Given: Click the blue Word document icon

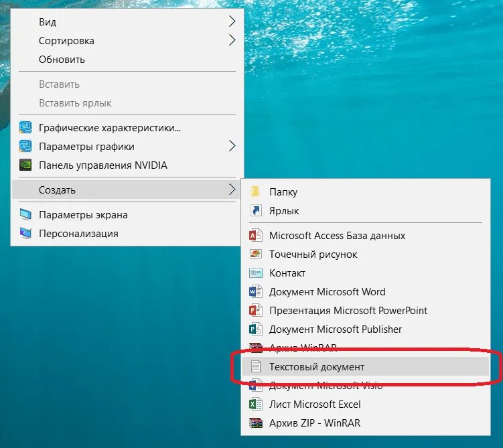Looking at the screenshot, I should 256,291.
